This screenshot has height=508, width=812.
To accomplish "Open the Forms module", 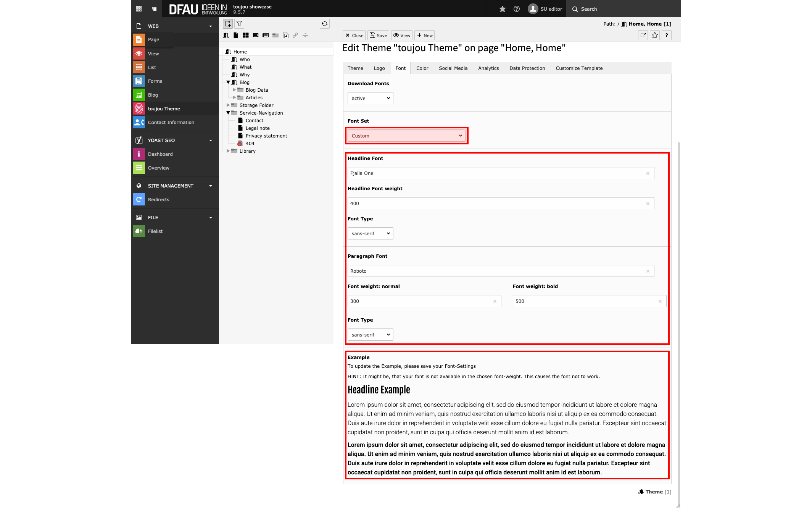I will (175, 81).
